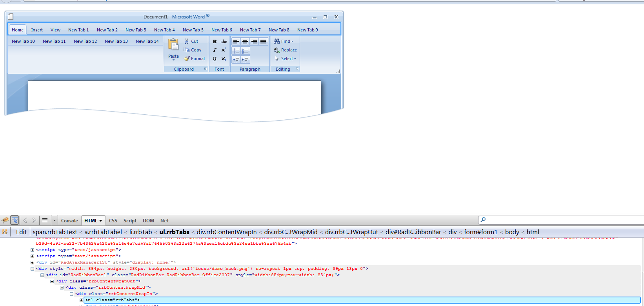Select form#form1 in the breadcrumb
Screen dimensions: 644x306
pos(481,232)
